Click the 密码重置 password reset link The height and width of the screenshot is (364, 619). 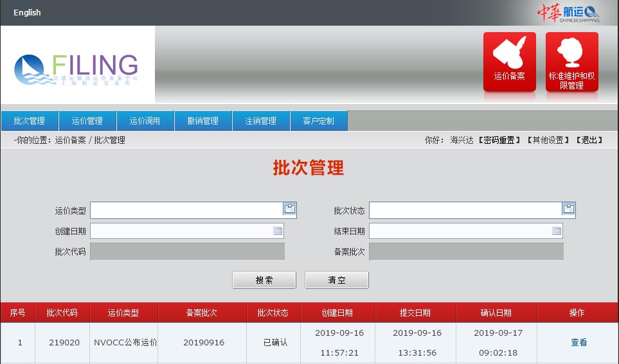point(499,140)
